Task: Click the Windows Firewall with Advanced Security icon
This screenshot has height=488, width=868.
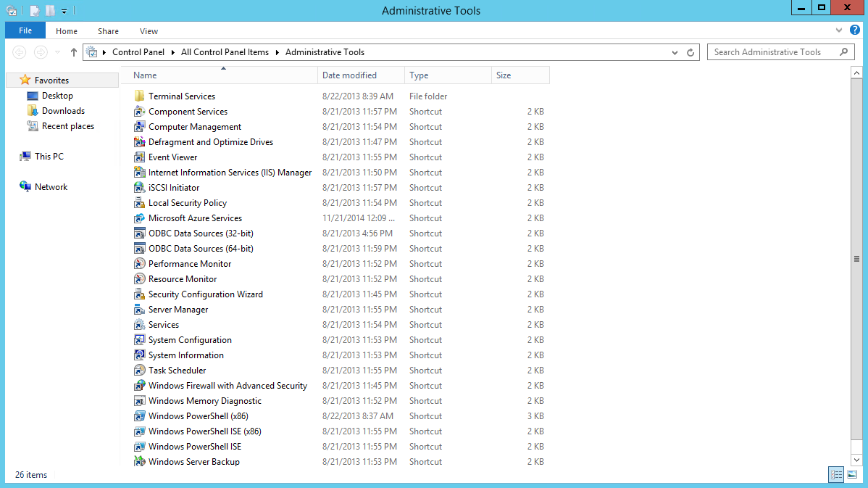Action: (x=140, y=386)
